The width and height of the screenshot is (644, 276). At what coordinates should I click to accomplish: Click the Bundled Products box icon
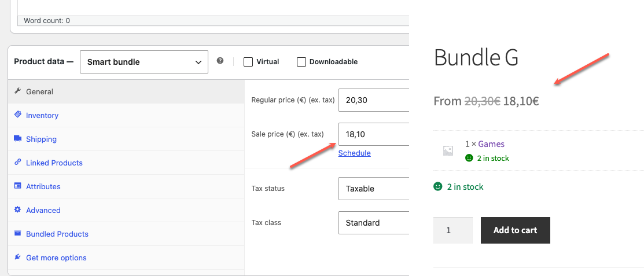(18, 233)
